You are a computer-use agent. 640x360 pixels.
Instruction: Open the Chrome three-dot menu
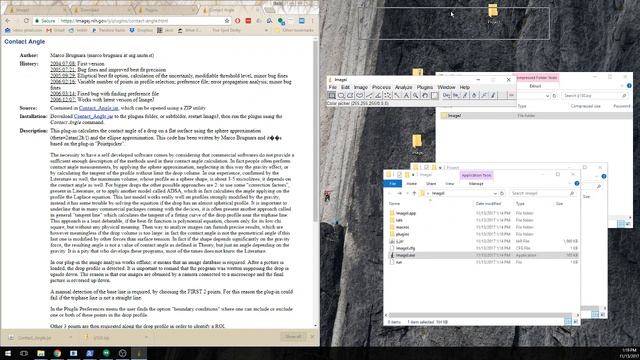pyautogui.click(x=313, y=20)
